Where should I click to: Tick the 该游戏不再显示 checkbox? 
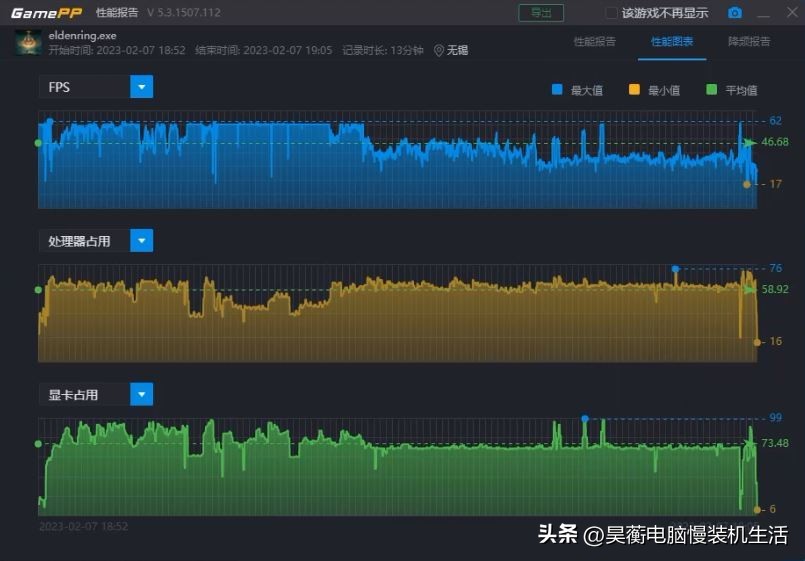(x=611, y=13)
